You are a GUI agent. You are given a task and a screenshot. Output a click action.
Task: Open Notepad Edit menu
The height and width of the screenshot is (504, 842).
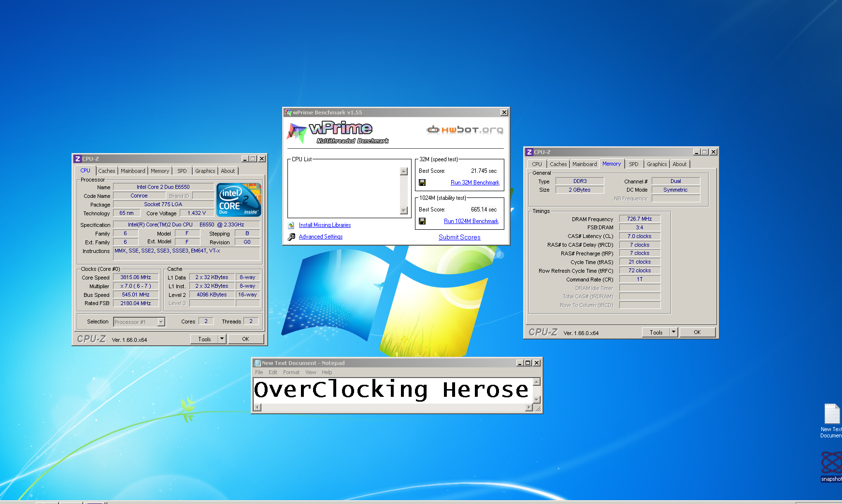click(x=273, y=372)
